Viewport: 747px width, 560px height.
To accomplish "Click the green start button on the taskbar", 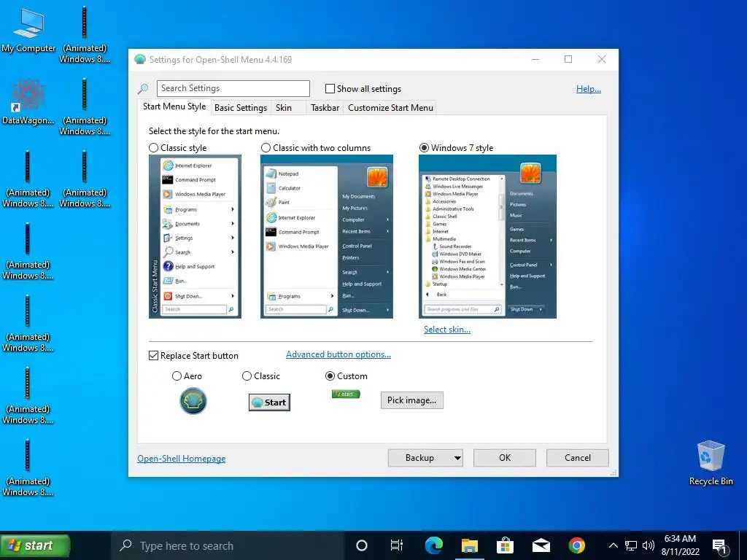I will [x=35, y=545].
